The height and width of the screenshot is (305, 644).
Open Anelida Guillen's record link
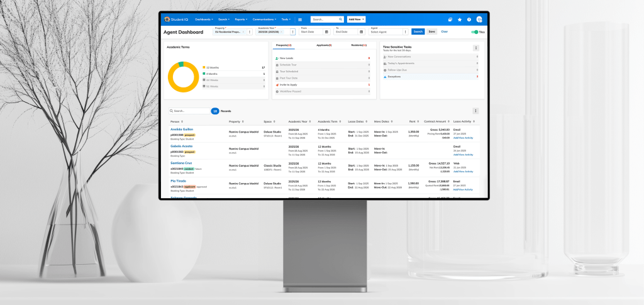(181, 129)
